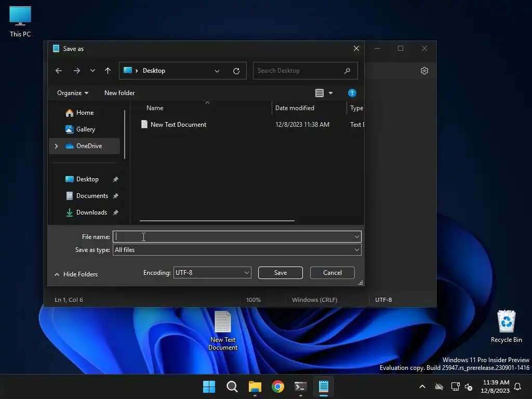Open recent locations chevron
This screenshot has width=532, height=399.
pyautogui.click(x=92, y=71)
